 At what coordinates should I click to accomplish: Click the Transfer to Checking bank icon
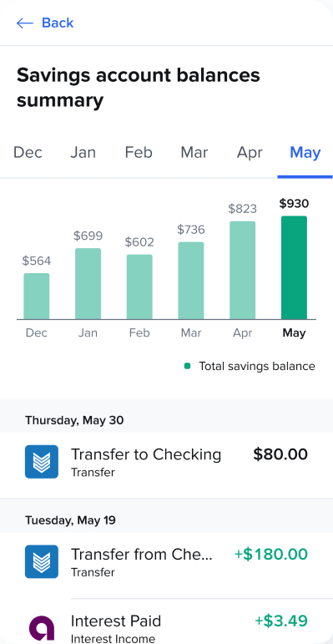pyautogui.click(x=42, y=462)
